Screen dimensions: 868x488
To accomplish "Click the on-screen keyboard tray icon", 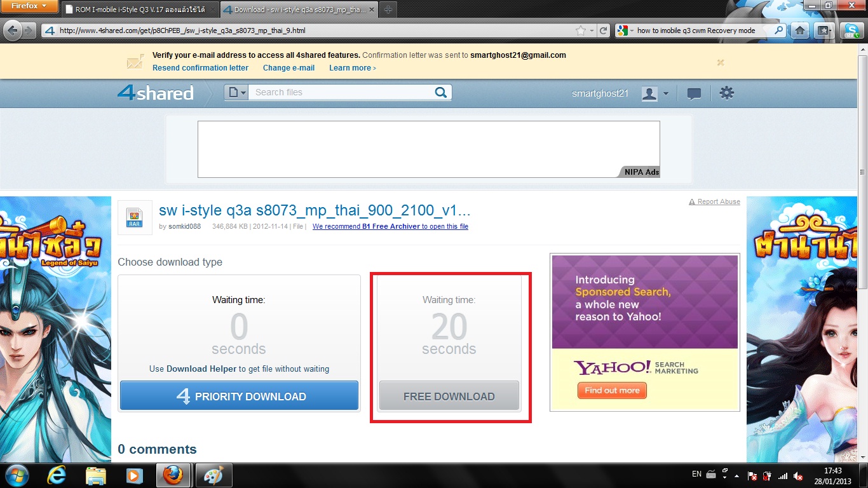I will [711, 475].
